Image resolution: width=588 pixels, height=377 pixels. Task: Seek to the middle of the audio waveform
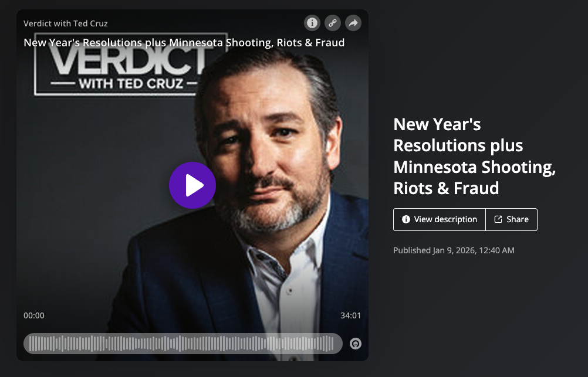click(183, 344)
